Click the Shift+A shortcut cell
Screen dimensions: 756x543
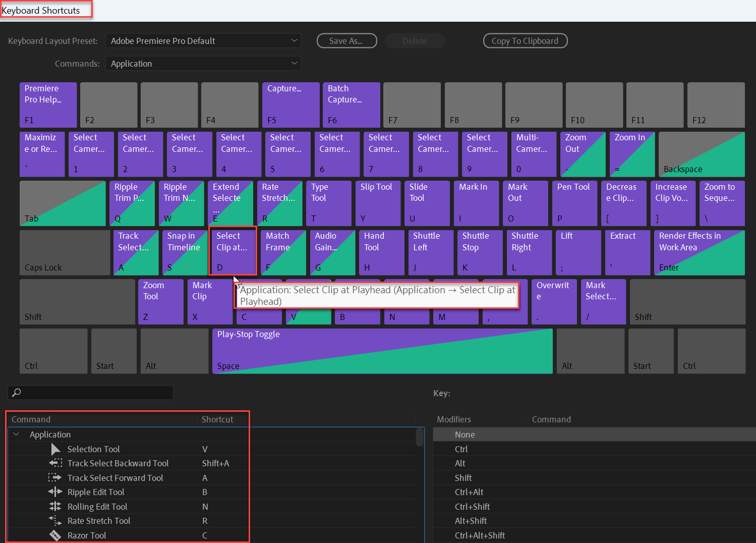215,463
